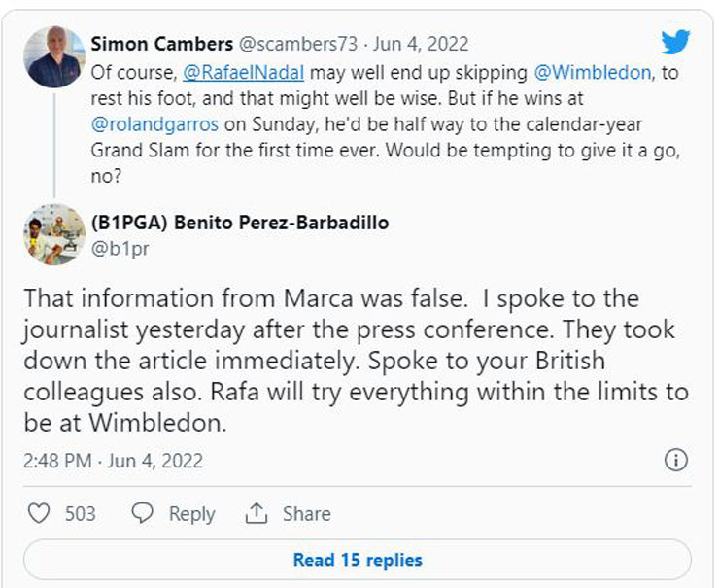The width and height of the screenshot is (719, 588).
Task: Open the (B1PGA) Benito Perez-Barbadillo name
Action: pyautogui.click(x=239, y=223)
